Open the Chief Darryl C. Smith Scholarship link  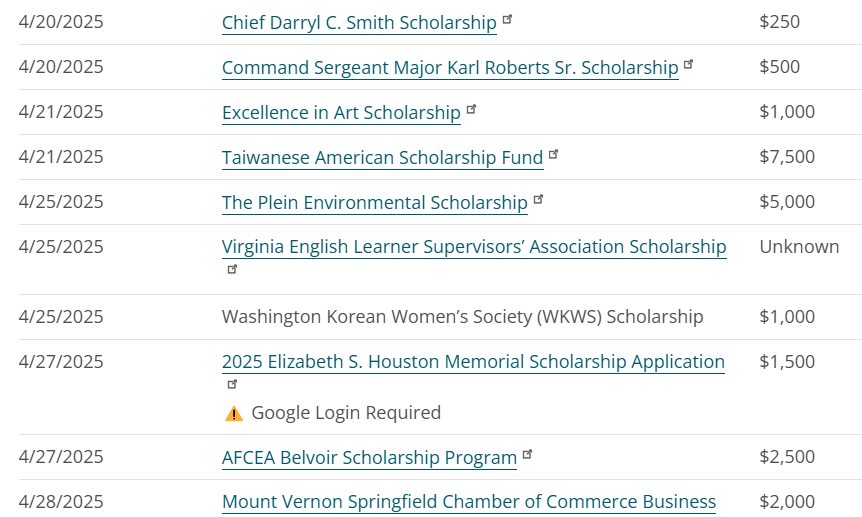(359, 23)
